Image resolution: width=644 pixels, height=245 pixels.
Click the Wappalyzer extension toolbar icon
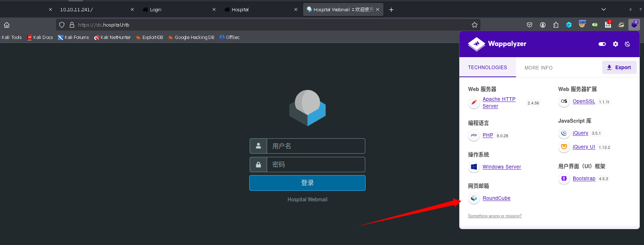pyautogui.click(x=634, y=25)
